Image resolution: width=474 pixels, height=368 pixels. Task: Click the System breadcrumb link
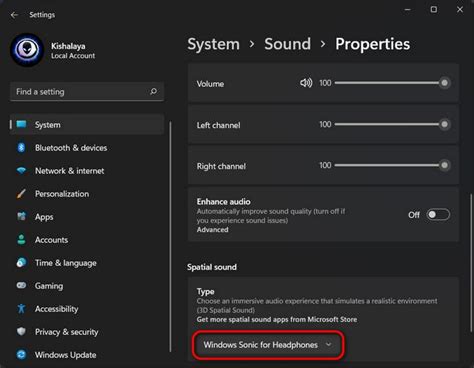click(213, 44)
